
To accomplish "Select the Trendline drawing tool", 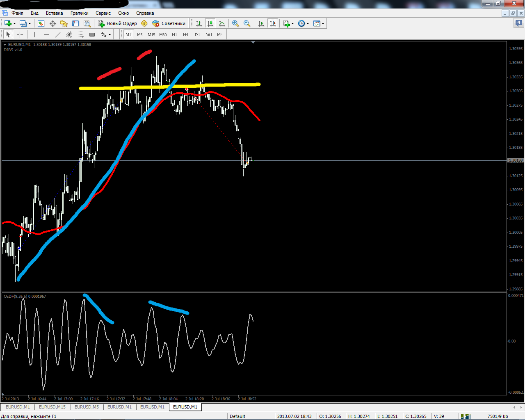I will point(57,34).
